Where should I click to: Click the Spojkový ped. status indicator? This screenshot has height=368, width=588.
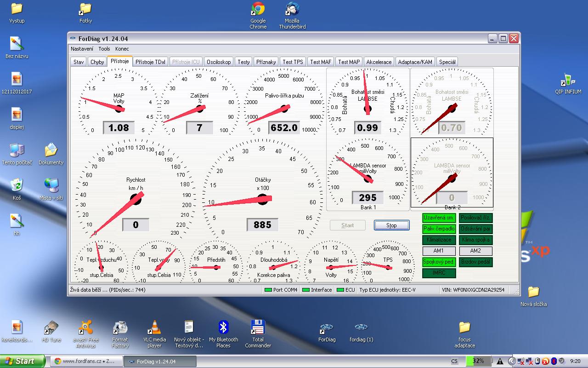439,262
